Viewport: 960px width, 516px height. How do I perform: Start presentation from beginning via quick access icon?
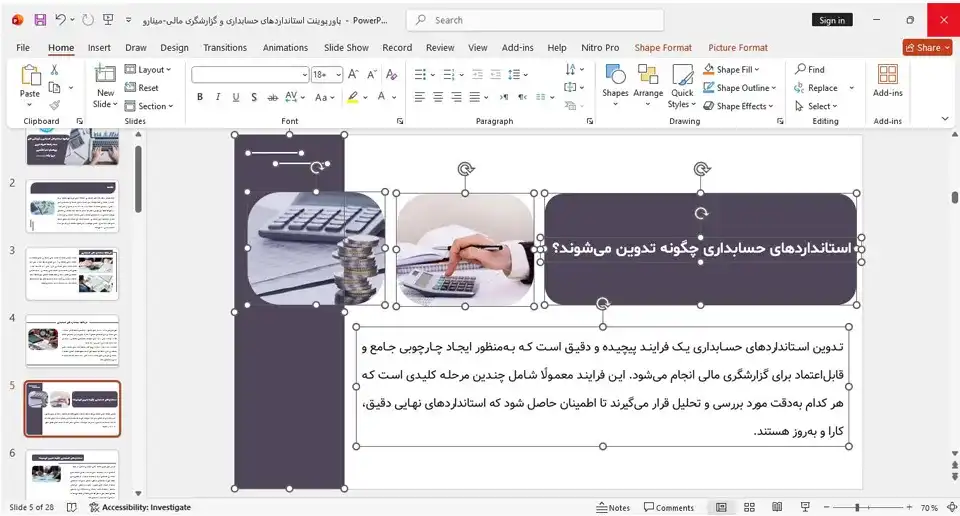108,20
